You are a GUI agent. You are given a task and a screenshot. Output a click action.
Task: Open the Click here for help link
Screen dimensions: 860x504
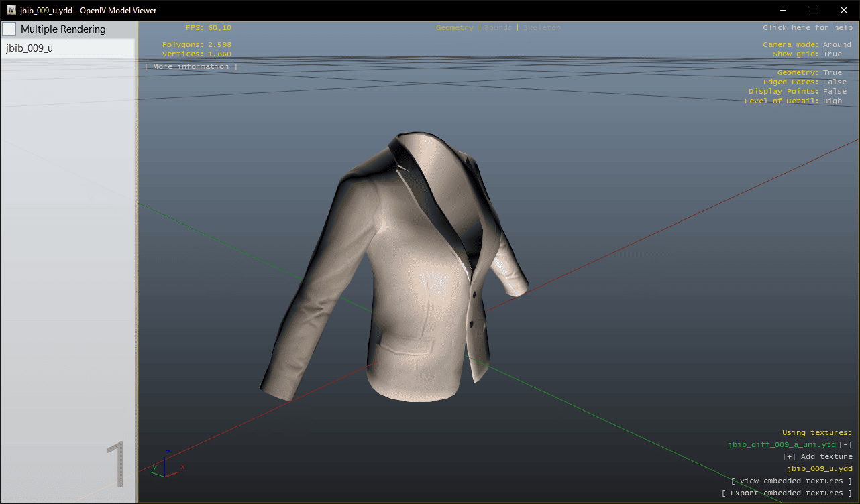(806, 28)
